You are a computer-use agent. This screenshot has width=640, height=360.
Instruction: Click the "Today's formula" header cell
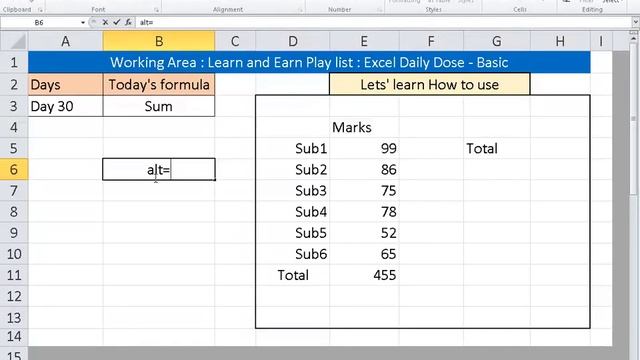pos(159,84)
